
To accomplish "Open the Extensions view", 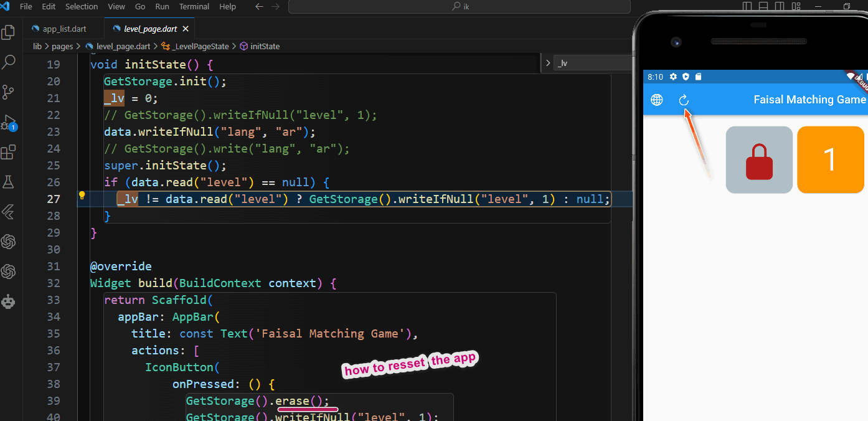I will (9, 152).
